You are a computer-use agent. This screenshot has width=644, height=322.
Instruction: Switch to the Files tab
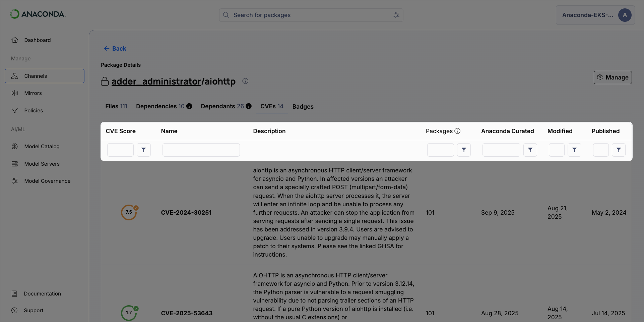(x=116, y=106)
